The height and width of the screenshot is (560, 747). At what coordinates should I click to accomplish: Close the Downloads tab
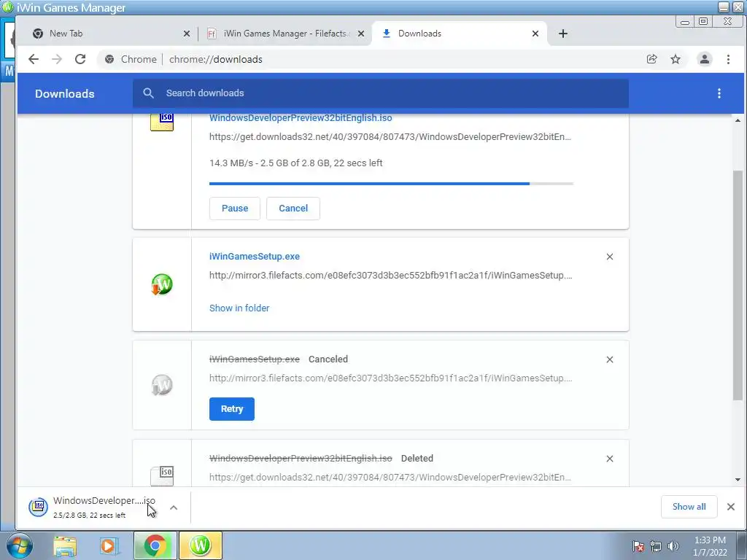coord(535,34)
